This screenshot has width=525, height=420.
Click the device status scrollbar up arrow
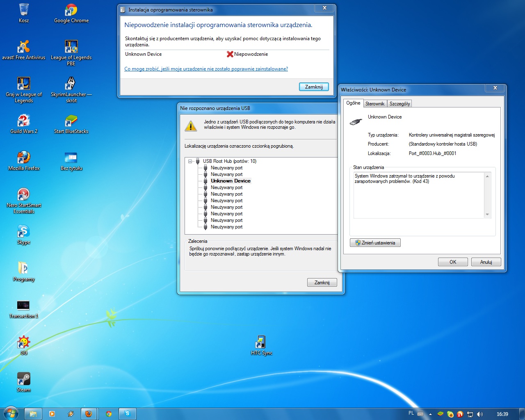click(x=487, y=176)
